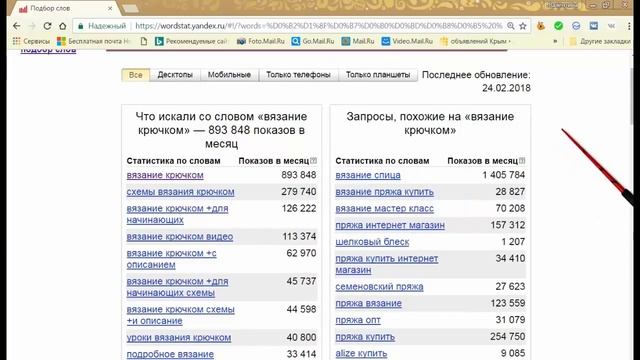Switch to the Десктопы tab
The height and width of the screenshot is (360, 640).
click(x=175, y=75)
